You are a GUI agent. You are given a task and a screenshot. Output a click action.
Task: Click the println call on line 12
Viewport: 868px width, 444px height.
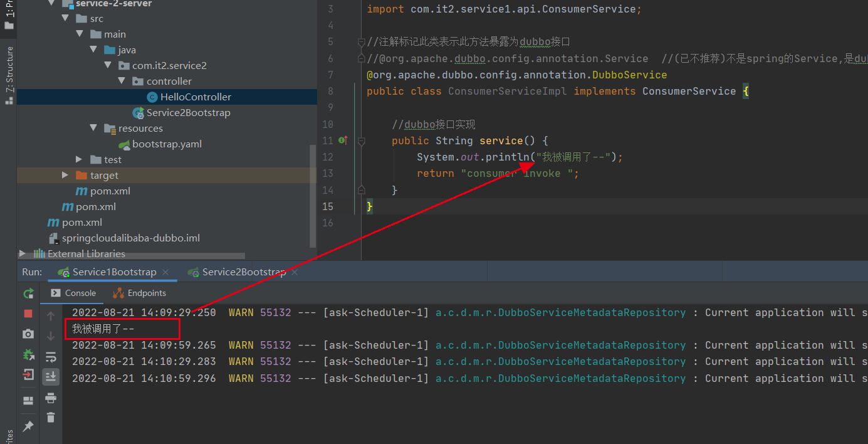pyautogui.click(x=507, y=157)
